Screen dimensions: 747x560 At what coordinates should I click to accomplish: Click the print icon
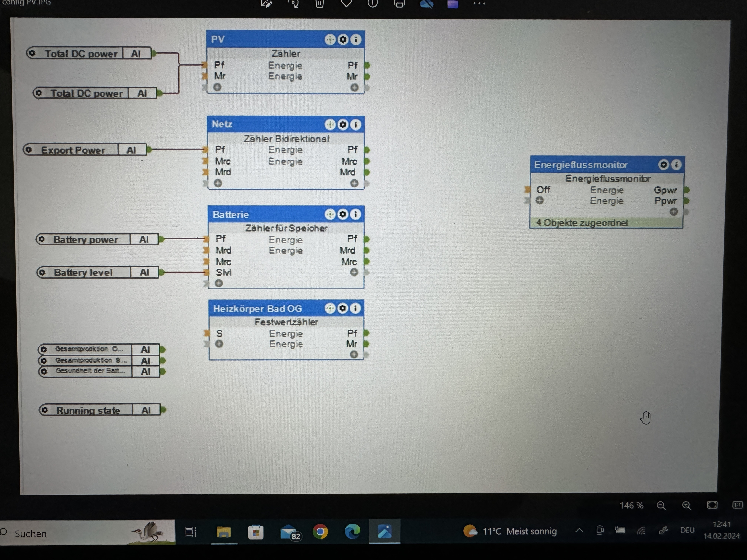(399, 4)
